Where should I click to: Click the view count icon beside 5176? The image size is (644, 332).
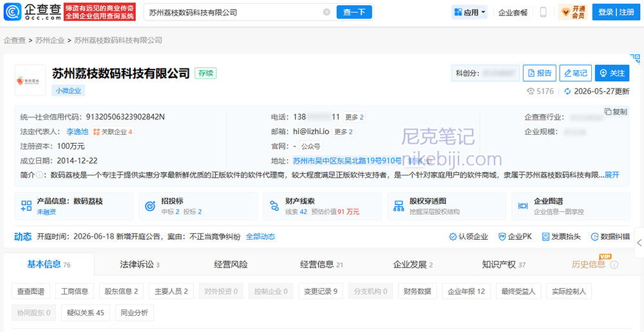click(531, 91)
